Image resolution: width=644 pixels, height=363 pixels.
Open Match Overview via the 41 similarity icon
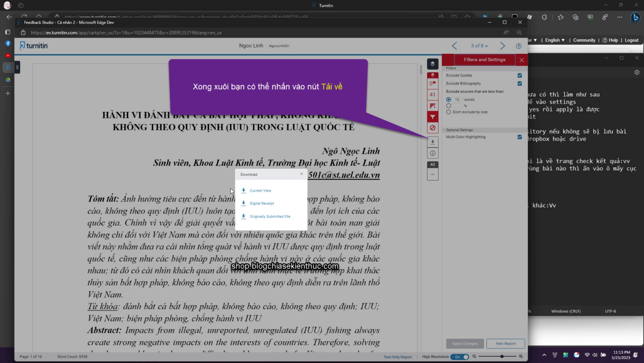coord(432,94)
